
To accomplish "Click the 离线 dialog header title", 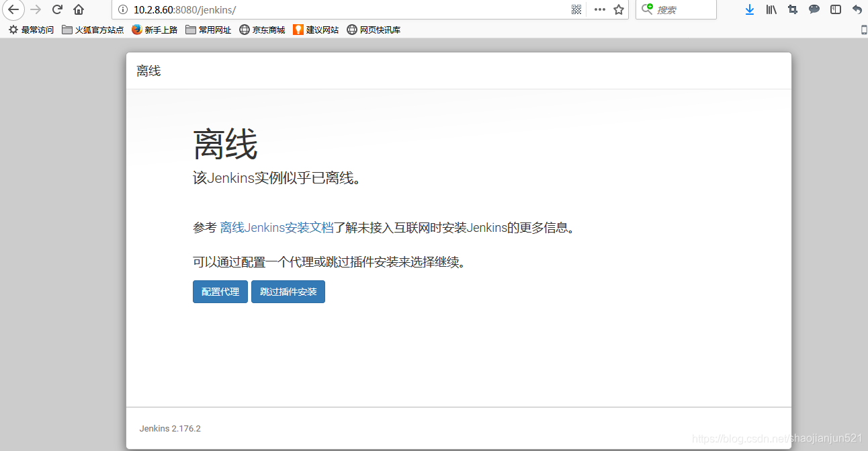I will click(x=148, y=71).
